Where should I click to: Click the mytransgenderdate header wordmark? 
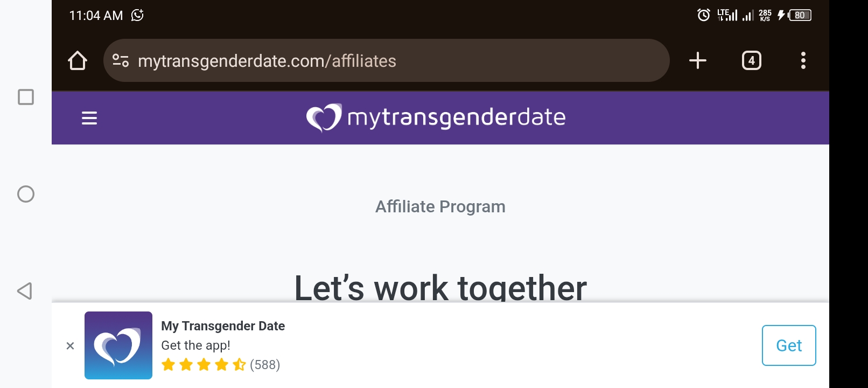tap(457, 118)
